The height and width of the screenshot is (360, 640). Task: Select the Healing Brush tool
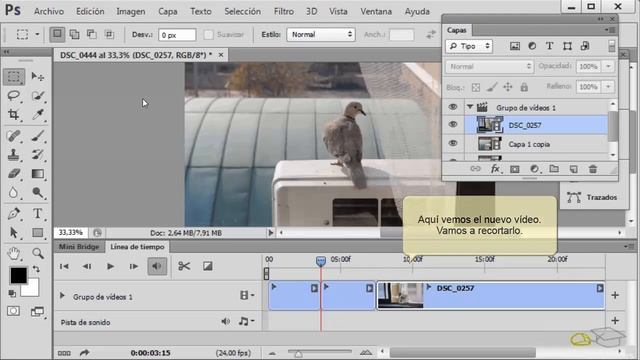click(x=14, y=136)
